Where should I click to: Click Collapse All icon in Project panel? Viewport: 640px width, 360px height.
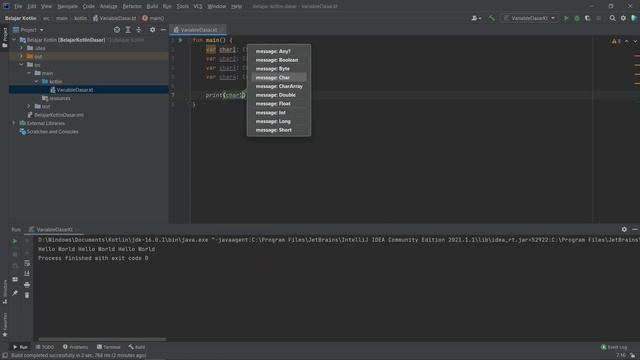click(139, 30)
